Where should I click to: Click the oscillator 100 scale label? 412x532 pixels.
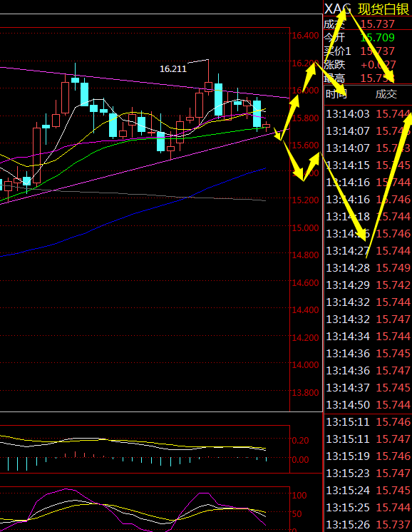point(299,496)
